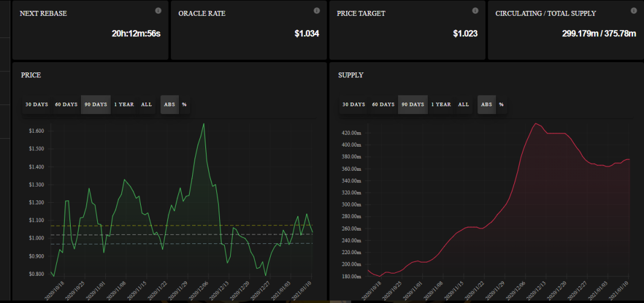Click the NEXT REBASE heading
The image size is (644, 303).
tap(43, 13)
